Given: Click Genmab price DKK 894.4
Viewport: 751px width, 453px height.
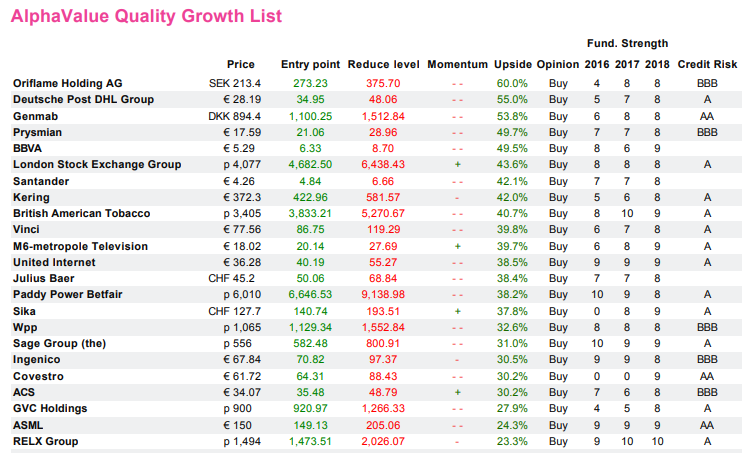Looking at the screenshot, I should (x=234, y=116).
